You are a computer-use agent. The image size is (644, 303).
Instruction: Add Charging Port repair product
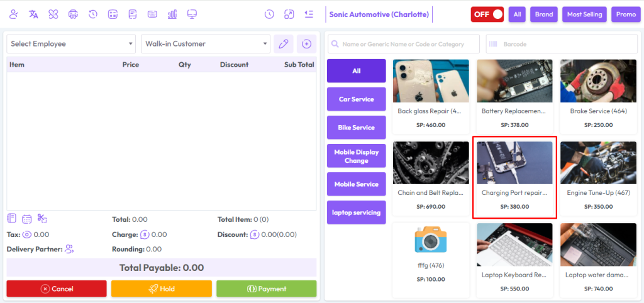pyautogui.click(x=514, y=178)
